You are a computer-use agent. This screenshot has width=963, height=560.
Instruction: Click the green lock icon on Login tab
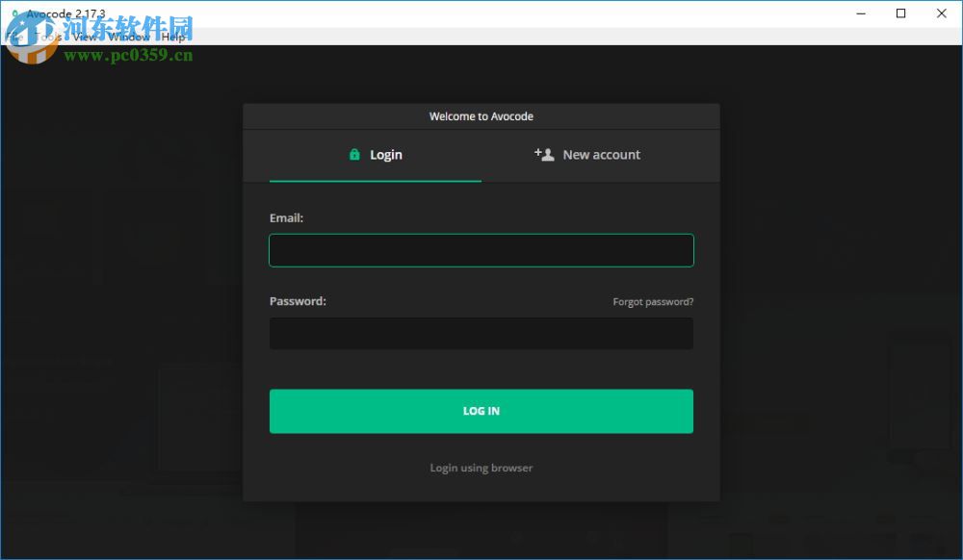(x=352, y=154)
